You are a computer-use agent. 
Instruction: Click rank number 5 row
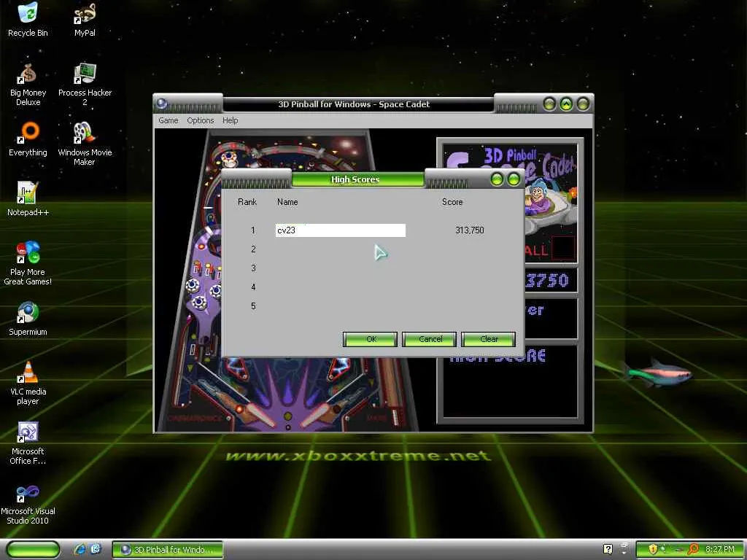pyautogui.click(x=253, y=306)
